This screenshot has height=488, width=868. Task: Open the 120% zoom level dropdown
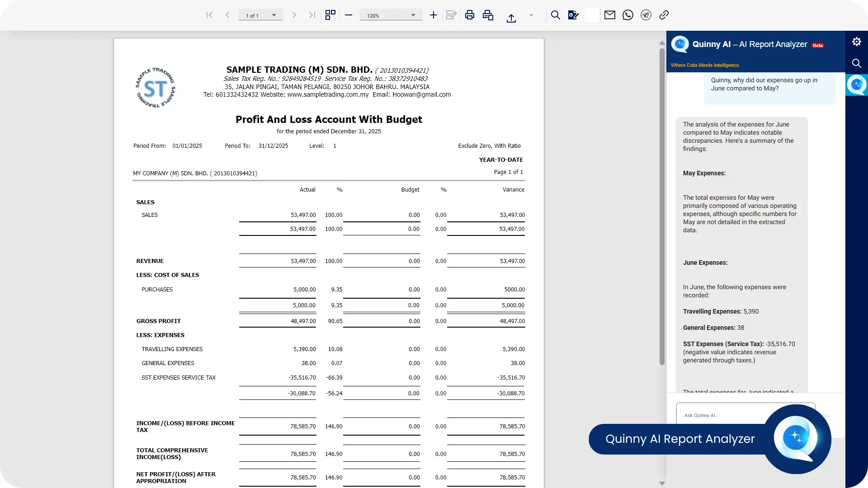click(413, 15)
